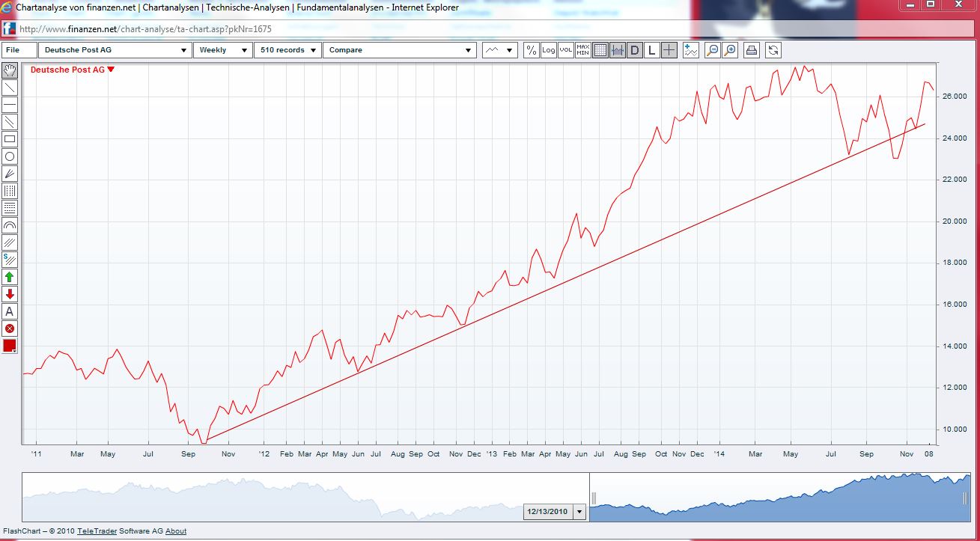Add an indicator to the chart
The width and height of the screenshot is (980, 541).
click(691, 50)
